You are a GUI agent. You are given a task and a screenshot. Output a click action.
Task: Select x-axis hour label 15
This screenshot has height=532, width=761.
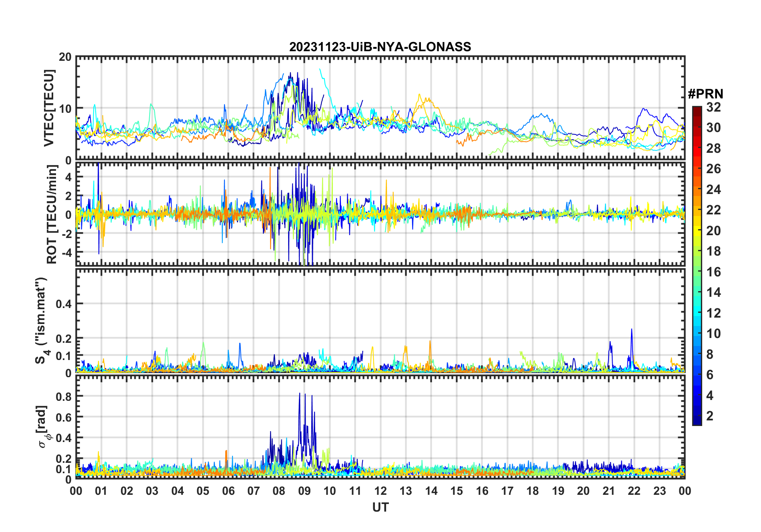pos(457,491)
